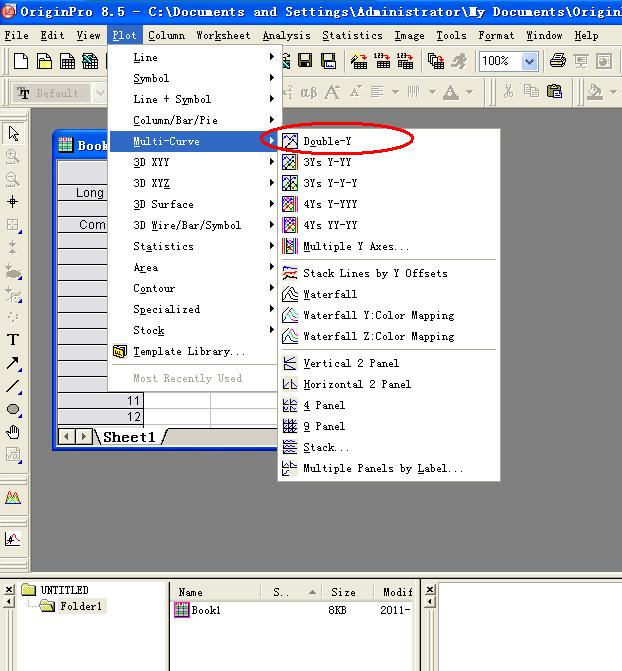Choose Stack Lines by Y Offsets
This screenshot has height=671, width=622.
(389, 273)
